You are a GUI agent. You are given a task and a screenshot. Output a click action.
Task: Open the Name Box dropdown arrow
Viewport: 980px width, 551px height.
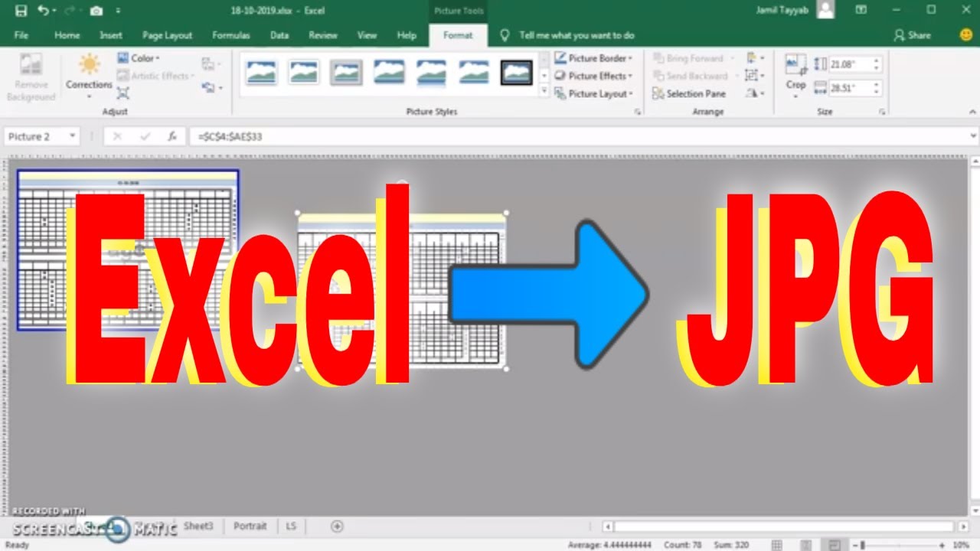(73, 136)
